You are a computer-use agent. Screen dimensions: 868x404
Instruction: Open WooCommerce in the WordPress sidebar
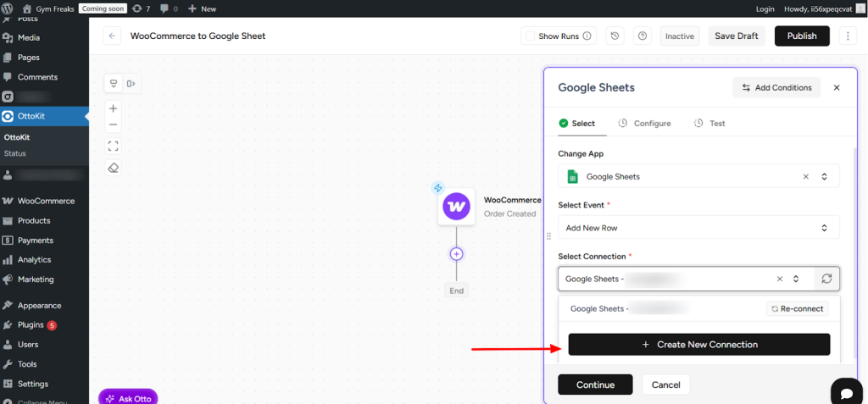coord(46,202)
